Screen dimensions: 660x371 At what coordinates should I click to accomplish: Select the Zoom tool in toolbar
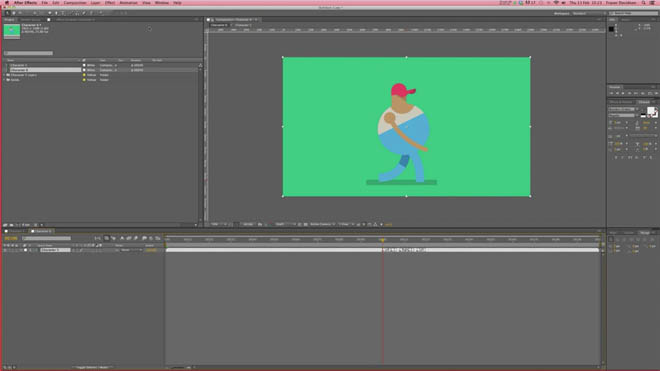pyautogui.click(x=20, y=13)
